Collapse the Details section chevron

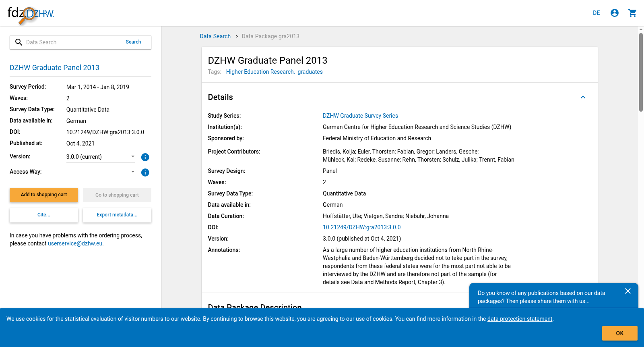[x=583, y=97]
